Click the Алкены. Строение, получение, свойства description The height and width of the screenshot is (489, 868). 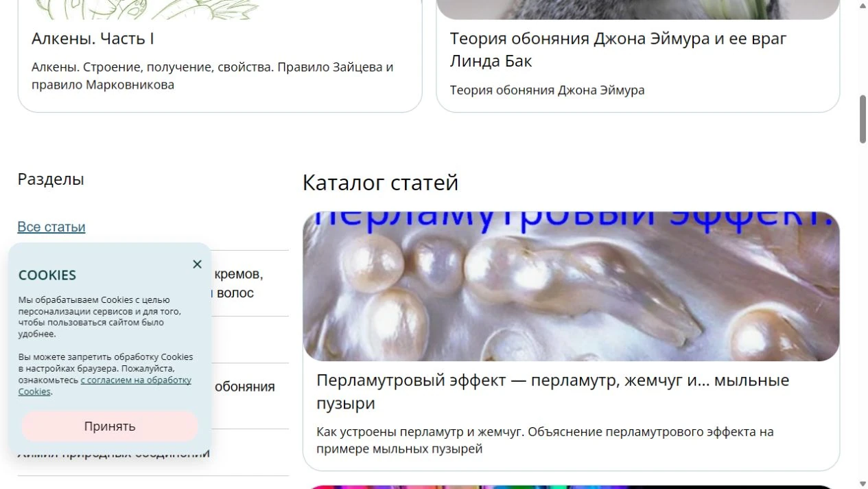[x=213, y=76]
